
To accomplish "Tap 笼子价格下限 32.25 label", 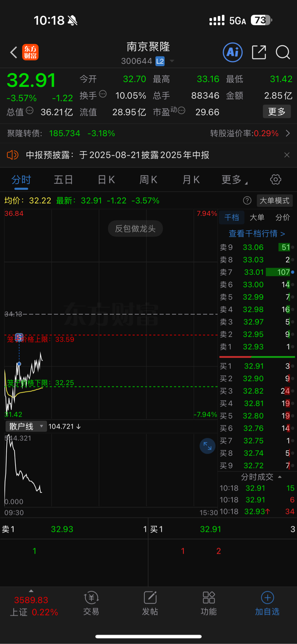I will tap(41, 383).
